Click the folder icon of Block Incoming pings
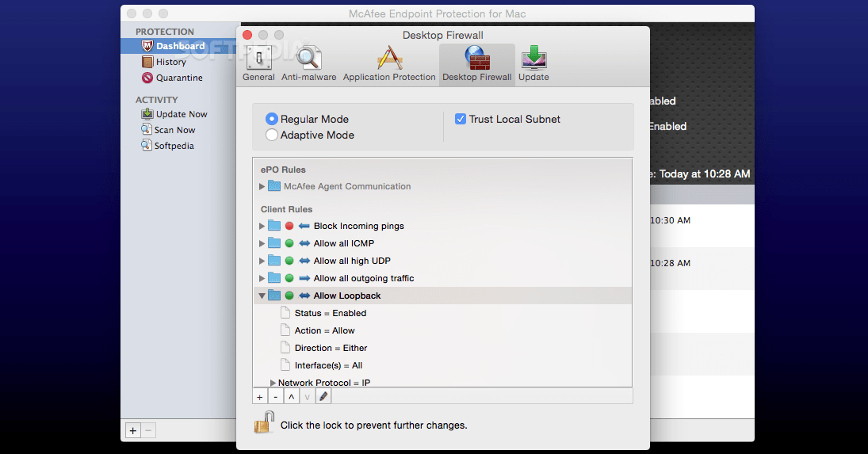The image size is (868, 454). [x=274, y=226]
